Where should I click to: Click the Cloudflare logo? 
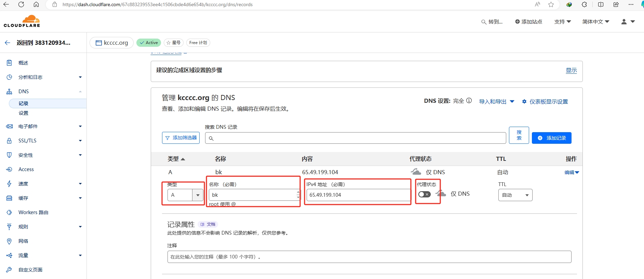click(22, 21)
